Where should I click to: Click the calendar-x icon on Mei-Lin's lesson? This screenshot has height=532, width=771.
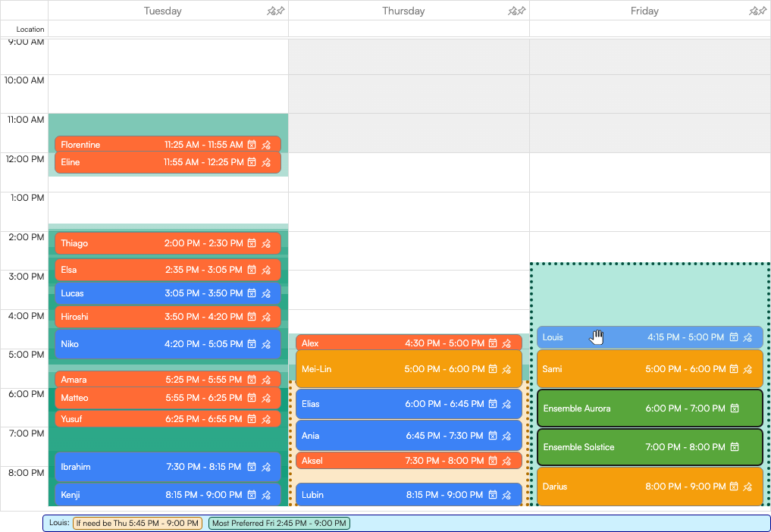pos(493,369)
